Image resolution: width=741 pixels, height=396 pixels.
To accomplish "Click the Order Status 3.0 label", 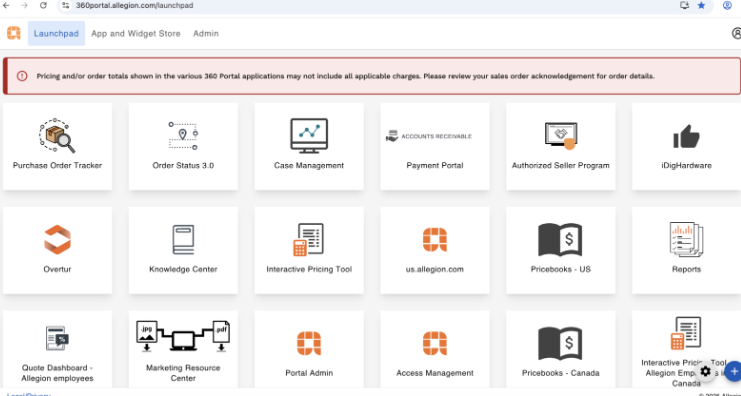I will pyautogui.click(x=183, y=165).
